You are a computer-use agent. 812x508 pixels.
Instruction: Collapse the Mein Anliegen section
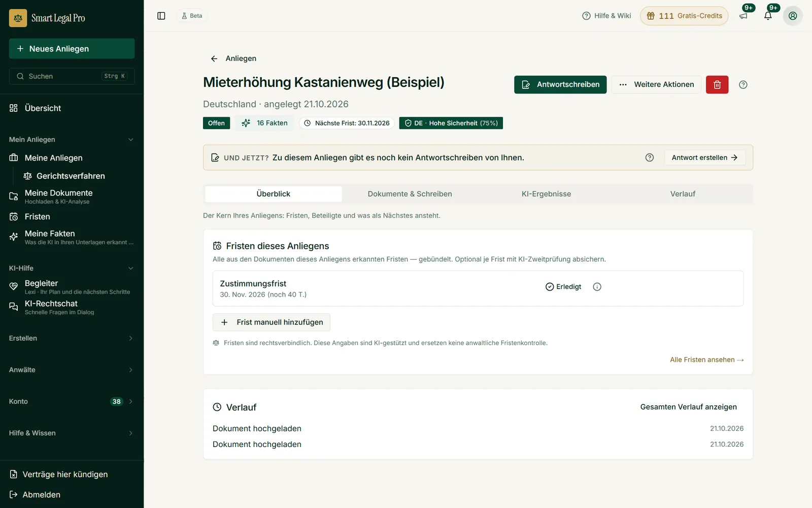(x=72, y=140)
